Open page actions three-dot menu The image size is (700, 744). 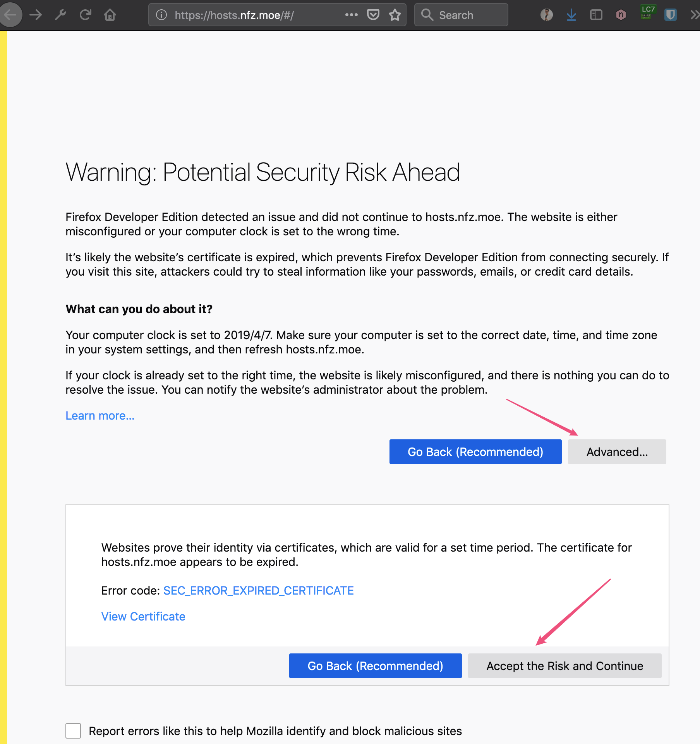(x=351, y=15)
